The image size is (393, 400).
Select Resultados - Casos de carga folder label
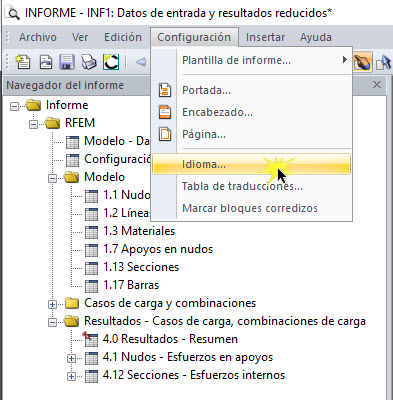(x=225, y=321)
